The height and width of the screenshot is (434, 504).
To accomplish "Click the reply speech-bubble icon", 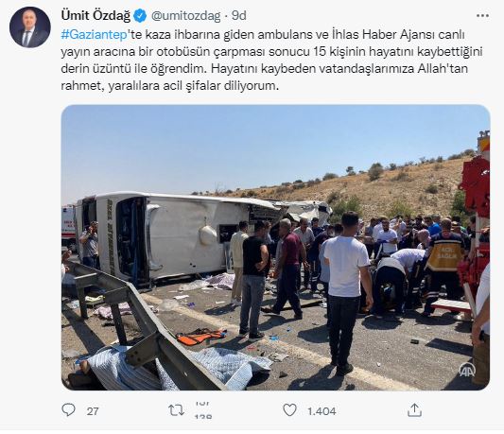I will (68, 410).
